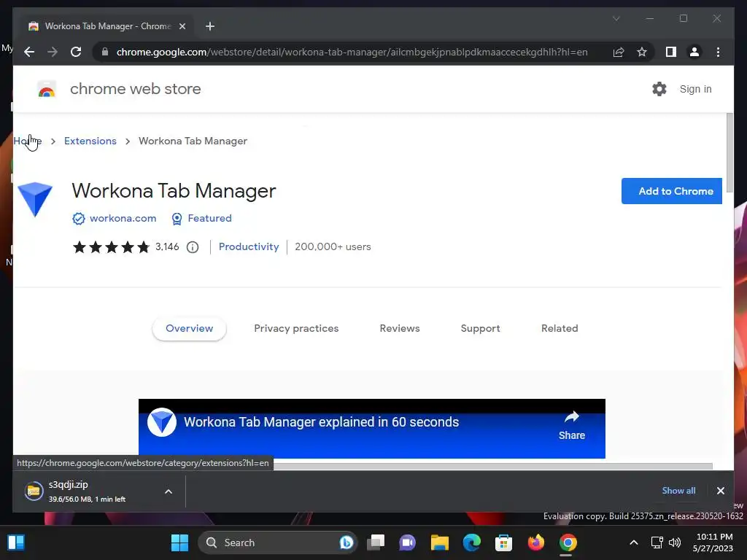Image resolution: width=747 pixels, height=560 pixels.
Task: Click the padlock site info icon
Action: point(105,52)
